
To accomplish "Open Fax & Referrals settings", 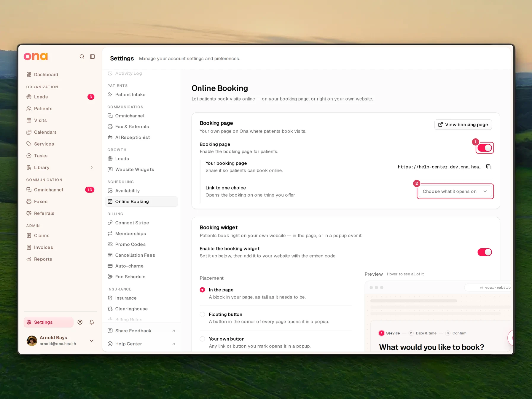I will click(x=141, y=127).
